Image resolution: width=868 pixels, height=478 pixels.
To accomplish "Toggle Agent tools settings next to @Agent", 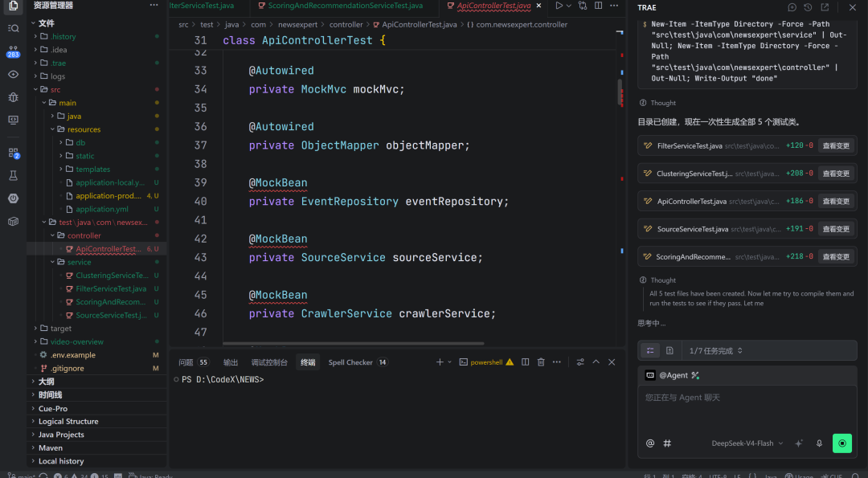I will [695, 376].
